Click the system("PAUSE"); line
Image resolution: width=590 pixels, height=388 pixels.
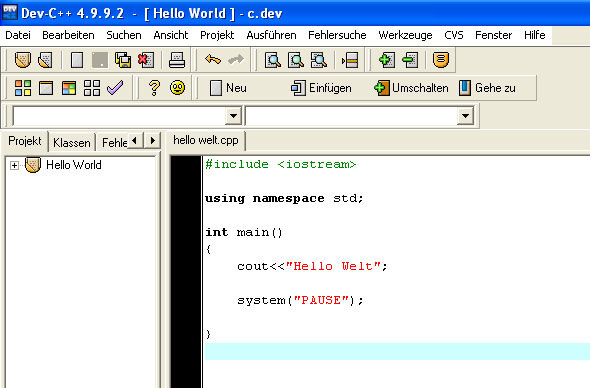coord(300,300)
